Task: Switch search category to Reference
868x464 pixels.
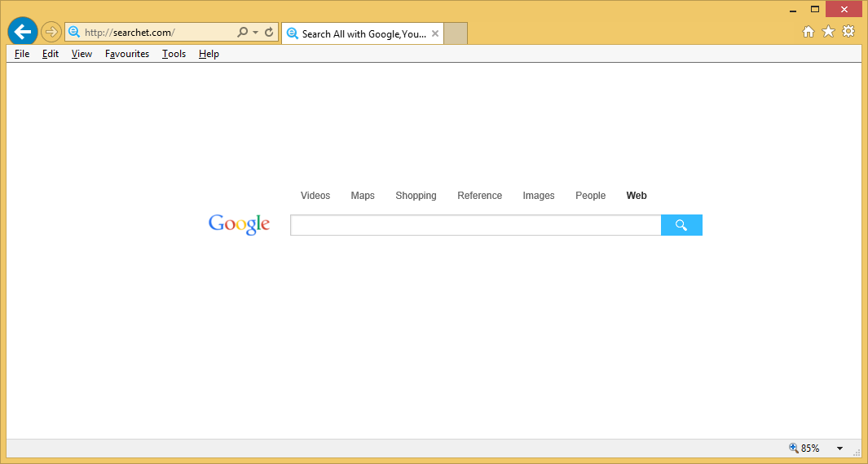Action: pyautogui.click(x=479, y=196)
